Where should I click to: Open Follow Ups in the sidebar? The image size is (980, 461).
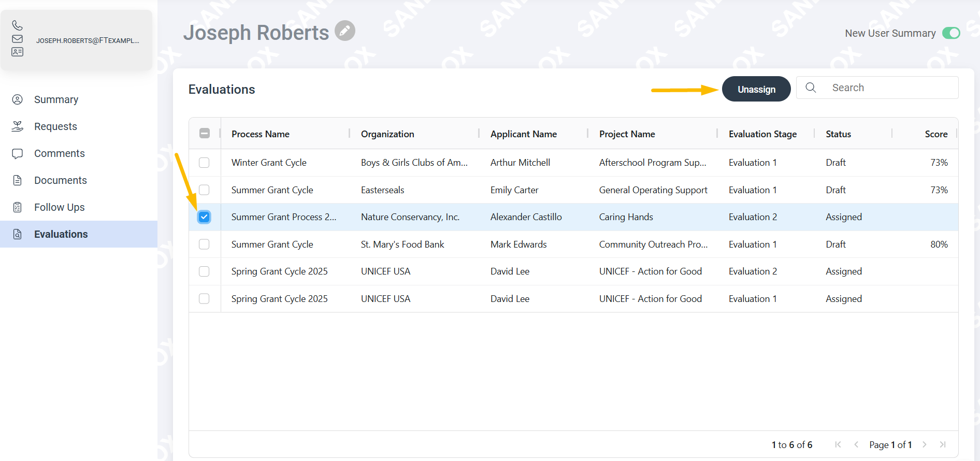[79, 207]
